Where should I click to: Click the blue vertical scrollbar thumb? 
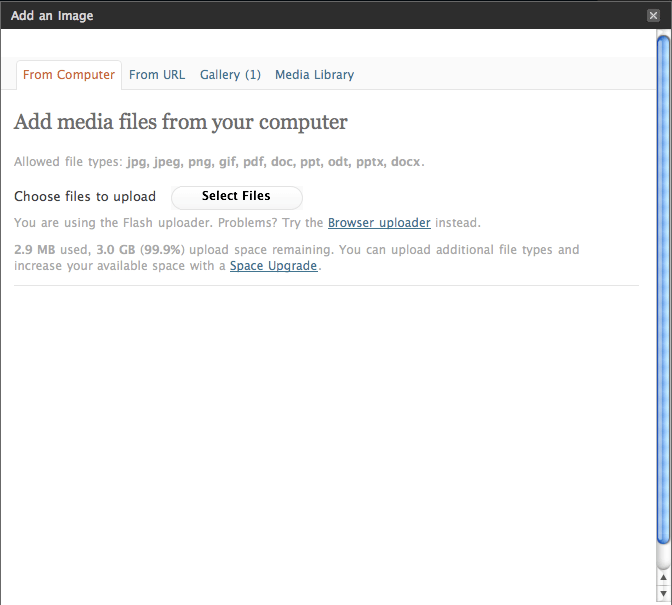coord(663,290)
